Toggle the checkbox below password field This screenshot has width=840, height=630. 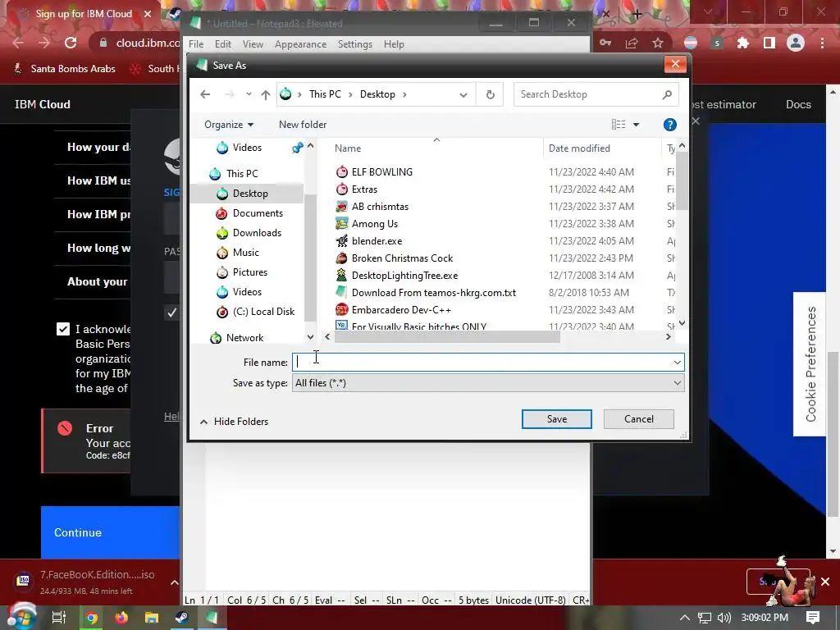point(171,313)
